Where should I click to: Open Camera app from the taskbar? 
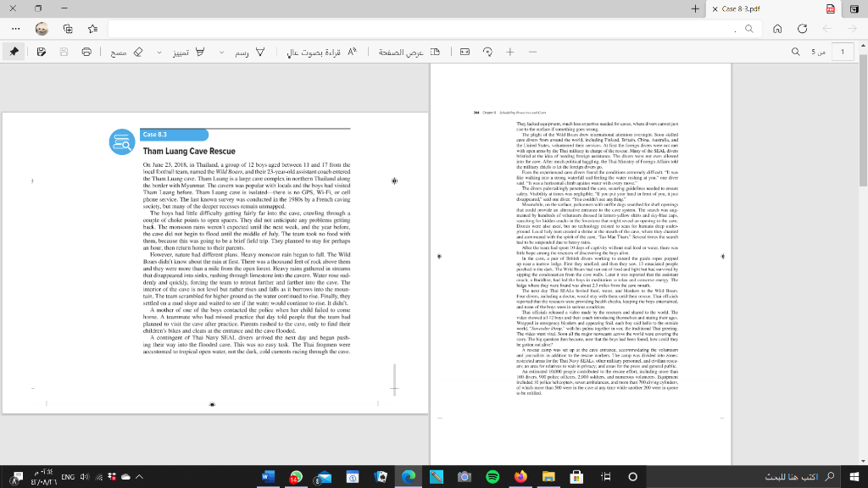pyautogui.click(x=465, y=476)
